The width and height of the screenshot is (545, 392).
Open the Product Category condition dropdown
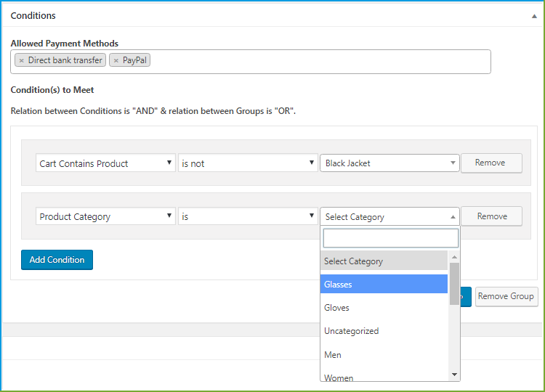pos(105,216)
